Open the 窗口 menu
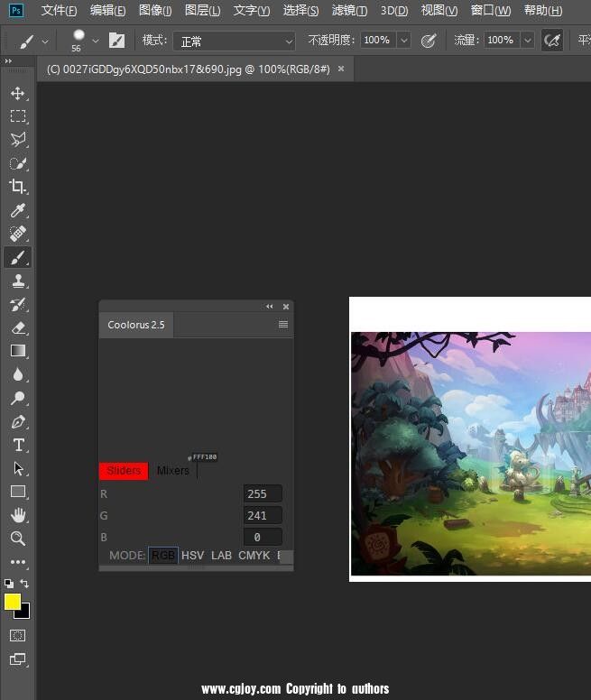Screen dimensions: 591x700 [x=491, y=10]
